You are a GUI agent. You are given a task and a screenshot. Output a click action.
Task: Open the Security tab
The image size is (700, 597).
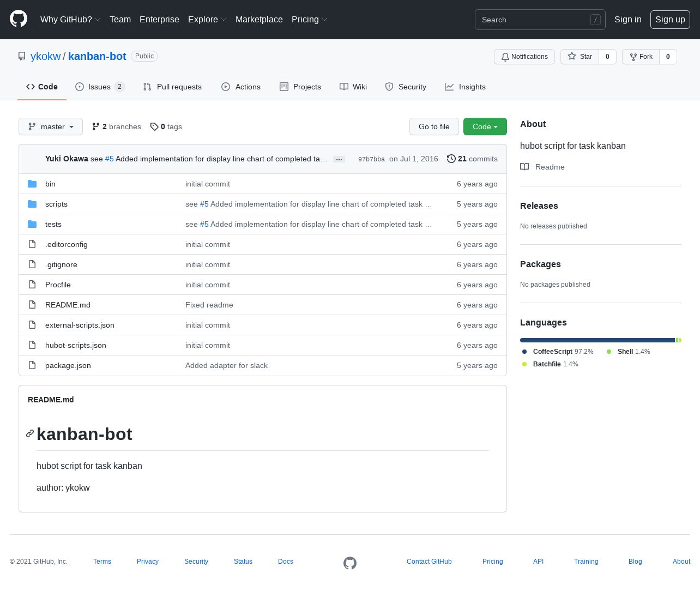pos(406,87)
